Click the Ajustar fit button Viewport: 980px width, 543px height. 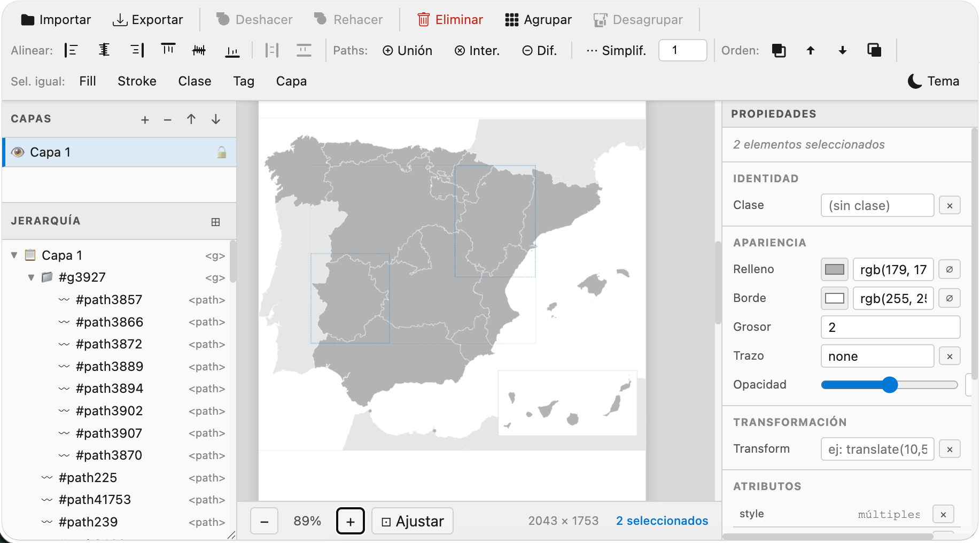[413, 521]
